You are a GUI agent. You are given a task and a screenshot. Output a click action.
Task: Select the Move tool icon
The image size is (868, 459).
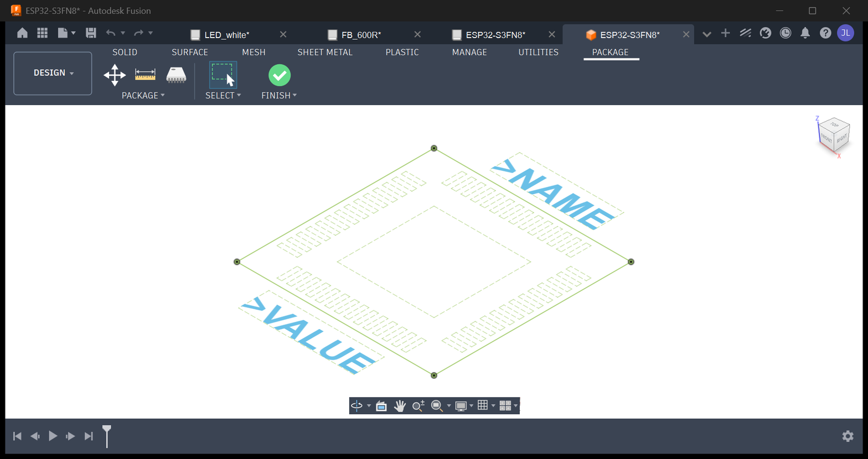point(115,75)
